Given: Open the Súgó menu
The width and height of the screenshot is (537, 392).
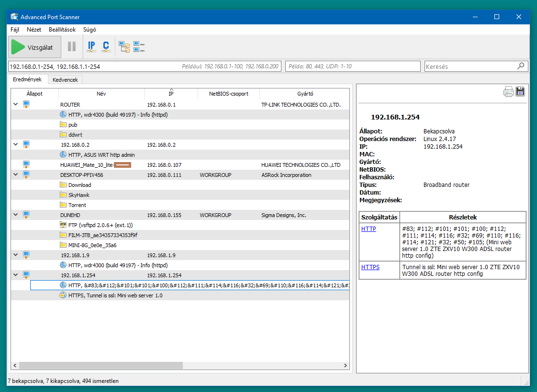Looking at the screenshot, I should (89, 30).
